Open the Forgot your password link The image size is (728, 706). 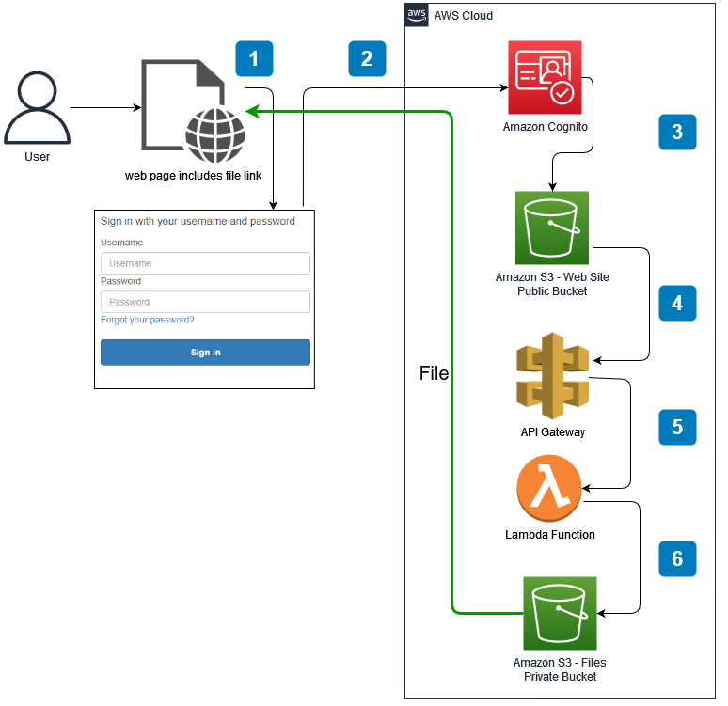(x=148, y=320)
